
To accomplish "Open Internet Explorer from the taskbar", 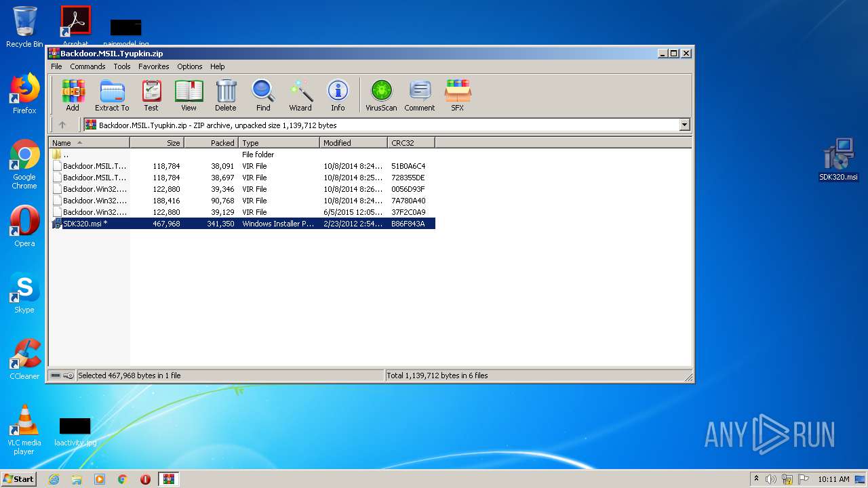I will pos(54,479).
